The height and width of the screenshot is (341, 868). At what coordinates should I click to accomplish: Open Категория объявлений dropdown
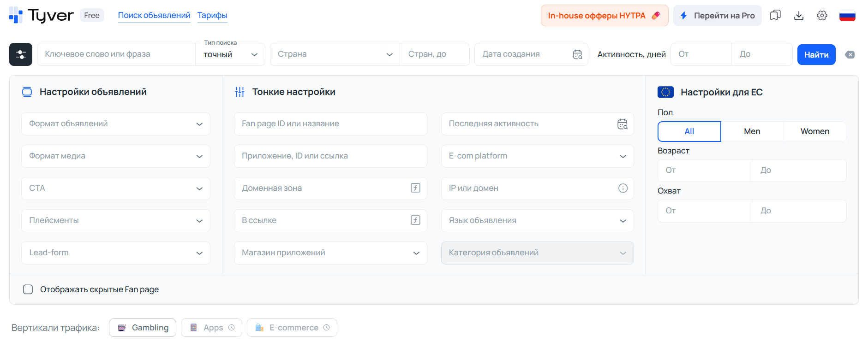click(538, 253)
